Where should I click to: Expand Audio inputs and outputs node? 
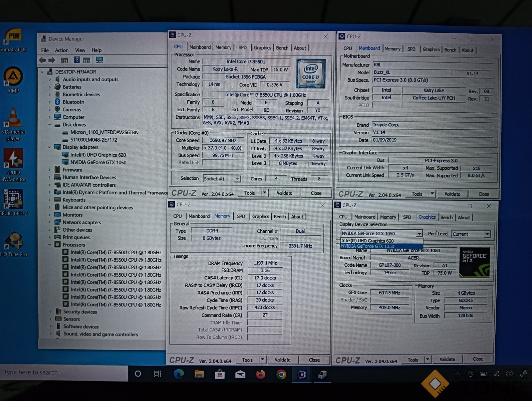[50, 80]
